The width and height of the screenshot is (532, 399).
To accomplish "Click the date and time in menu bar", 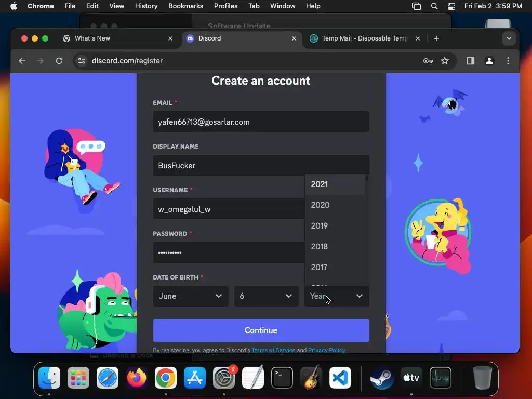I will point(493,6).
